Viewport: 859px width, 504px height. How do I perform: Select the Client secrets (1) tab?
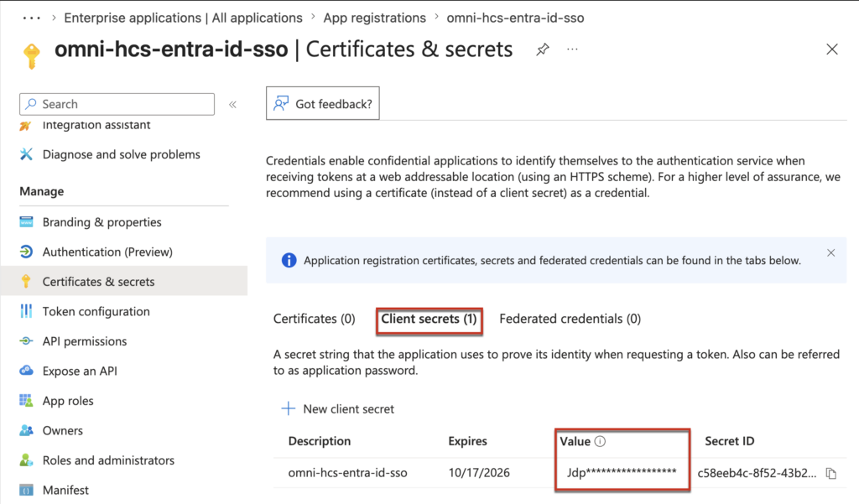(429, 319)
